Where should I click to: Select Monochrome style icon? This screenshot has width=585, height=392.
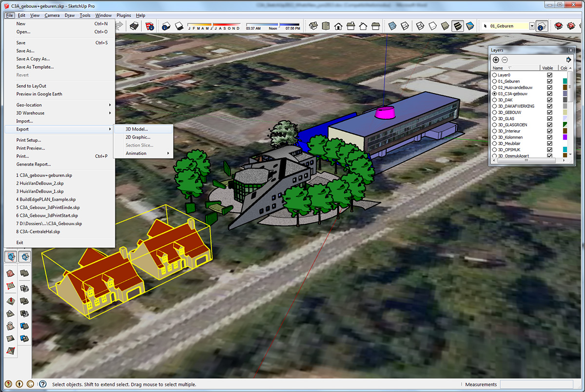click(x=469, y=26)
